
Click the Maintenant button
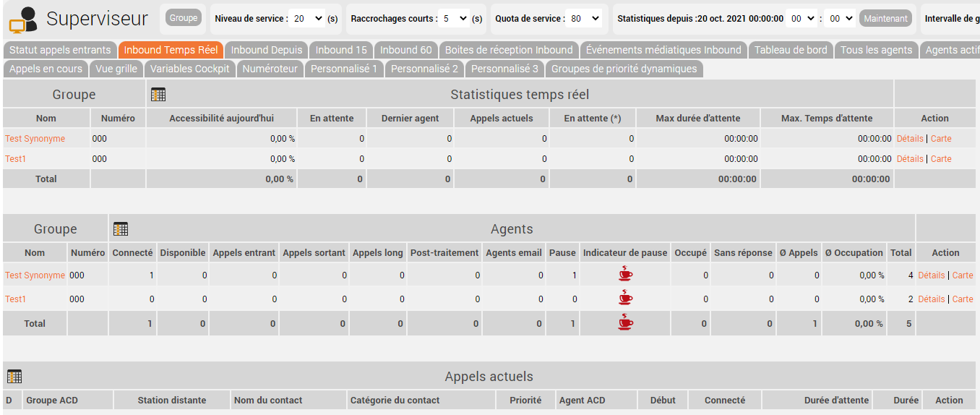(x=885, y=18)
